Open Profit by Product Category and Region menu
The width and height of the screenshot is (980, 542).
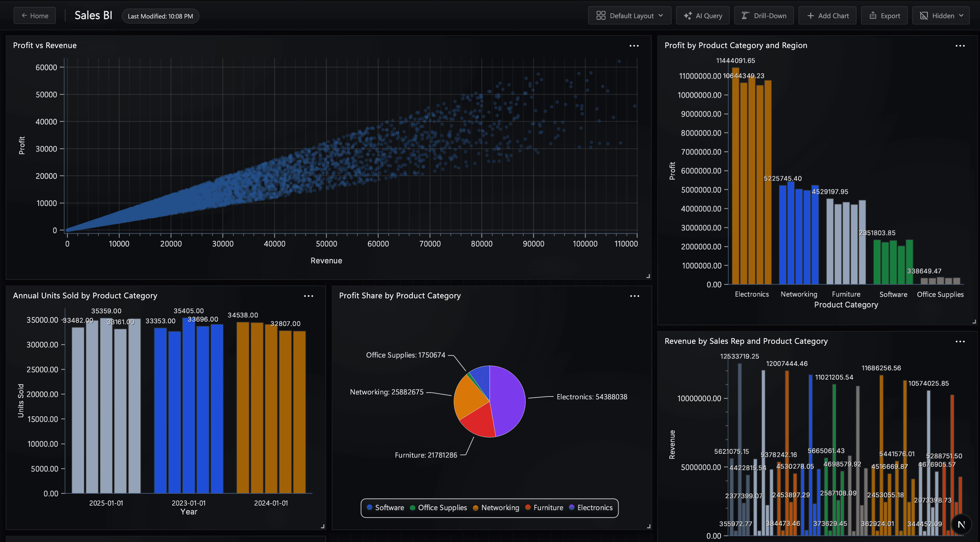coord(960,45)
